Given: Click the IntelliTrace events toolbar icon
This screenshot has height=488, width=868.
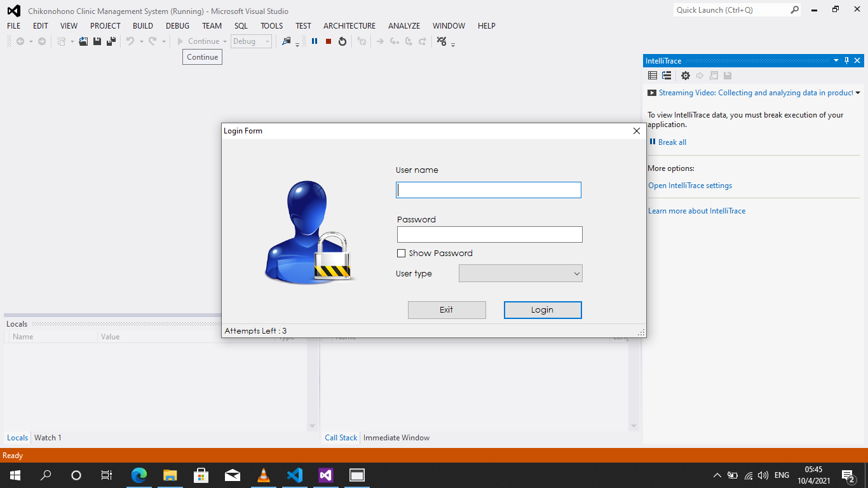Looking at the screenshot, I should coord(442,41).
